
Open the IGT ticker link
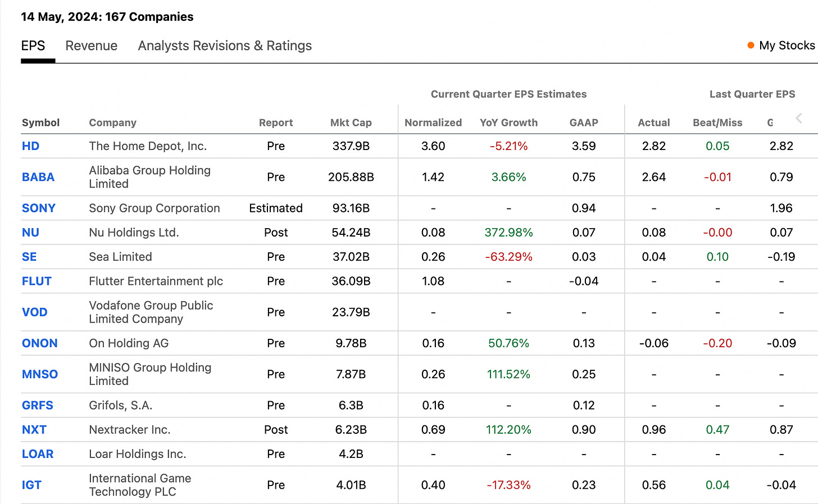(x=31, y=485)
